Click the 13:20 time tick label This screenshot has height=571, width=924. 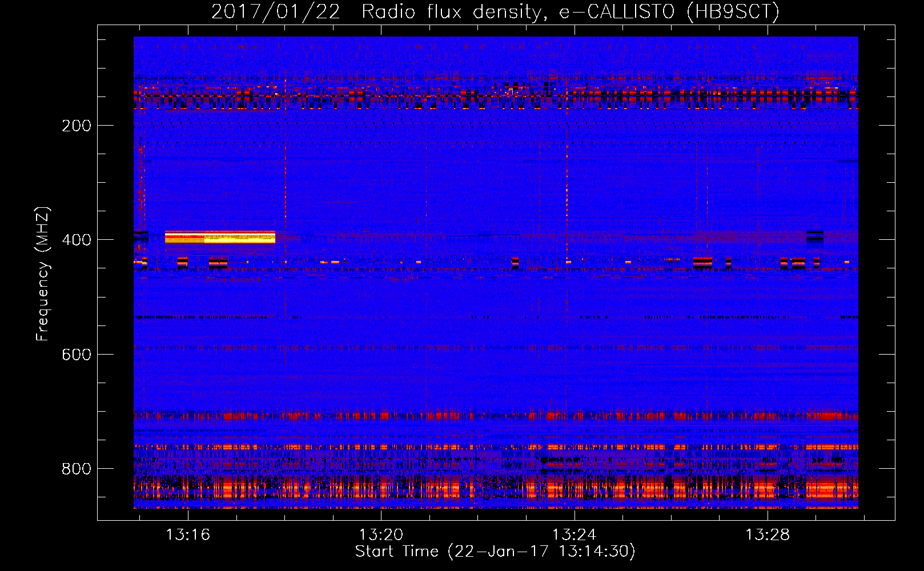pos(381,534)
